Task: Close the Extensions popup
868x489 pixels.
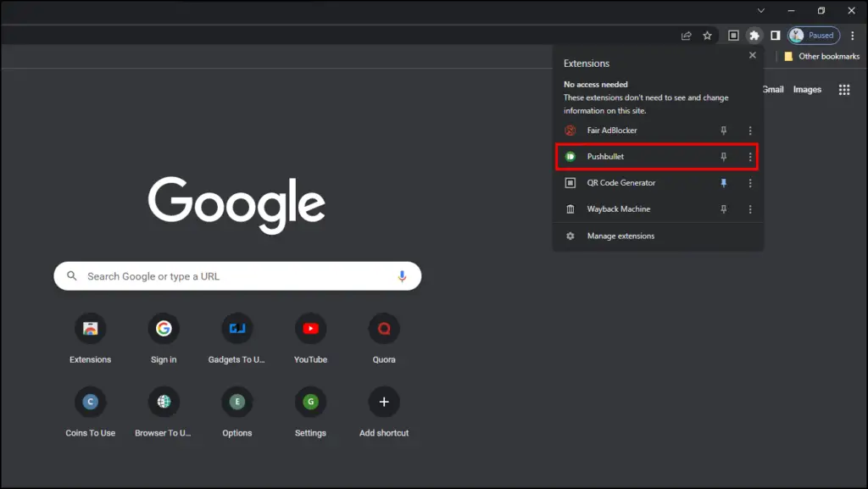Action: 753,55
